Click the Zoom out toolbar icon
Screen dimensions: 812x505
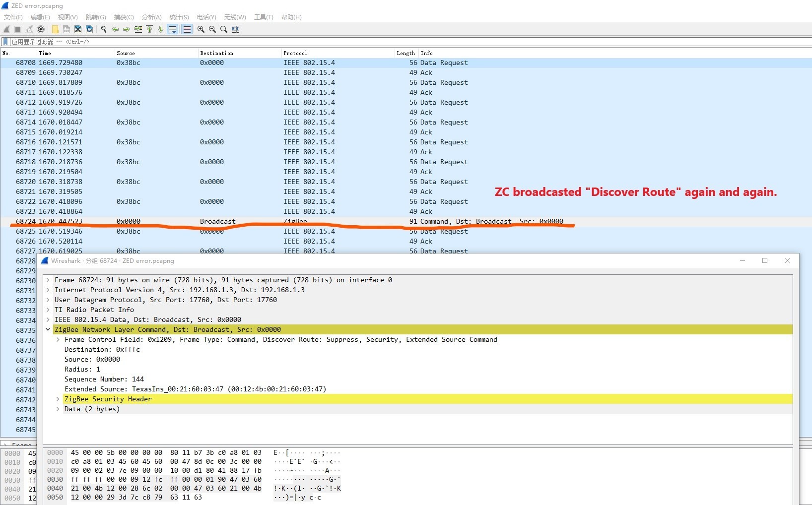(212, 29)
